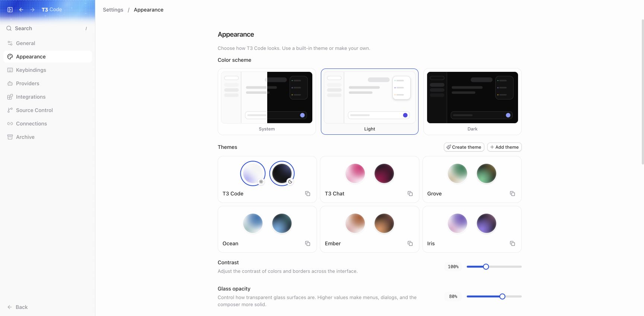Toggle the sidebar panel icon
The image size is (644, 316).
pyautogui.click(x=10, y=10)
